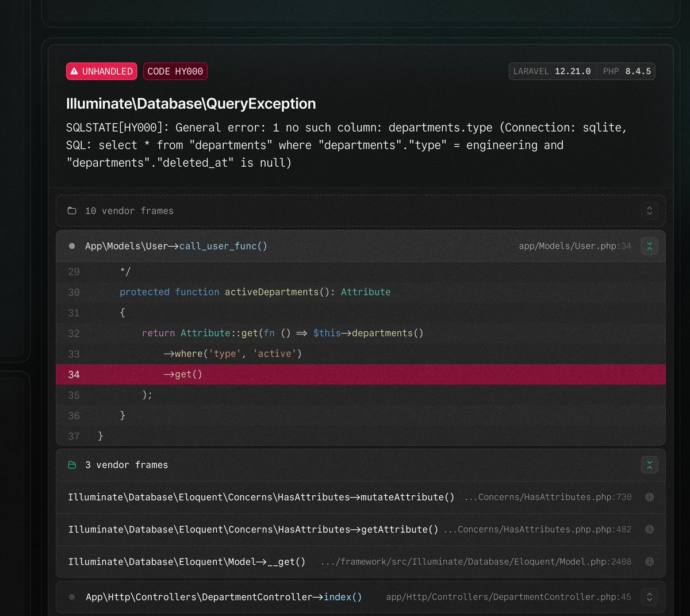Screen dimensions: 690x616
Task: Click the index() method name
Action: pos(343,597)
